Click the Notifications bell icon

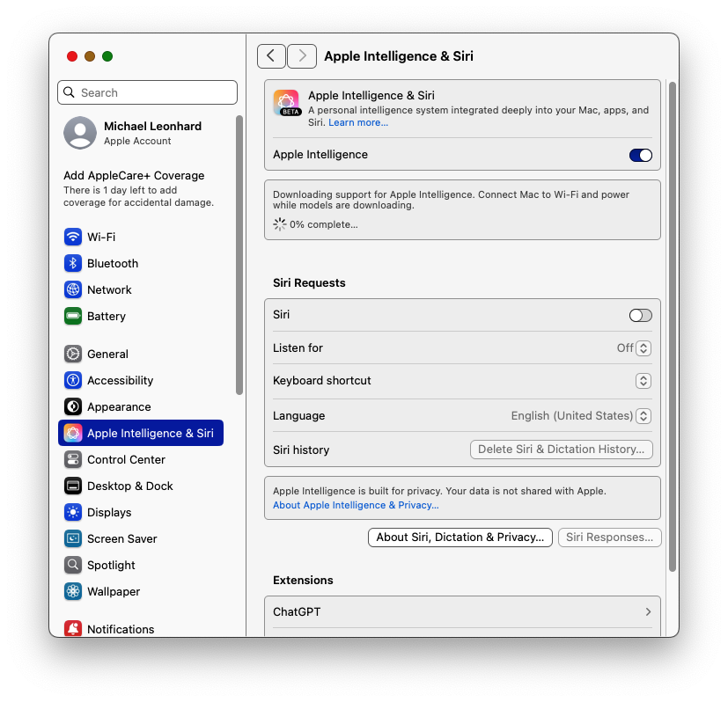point(73,629)
